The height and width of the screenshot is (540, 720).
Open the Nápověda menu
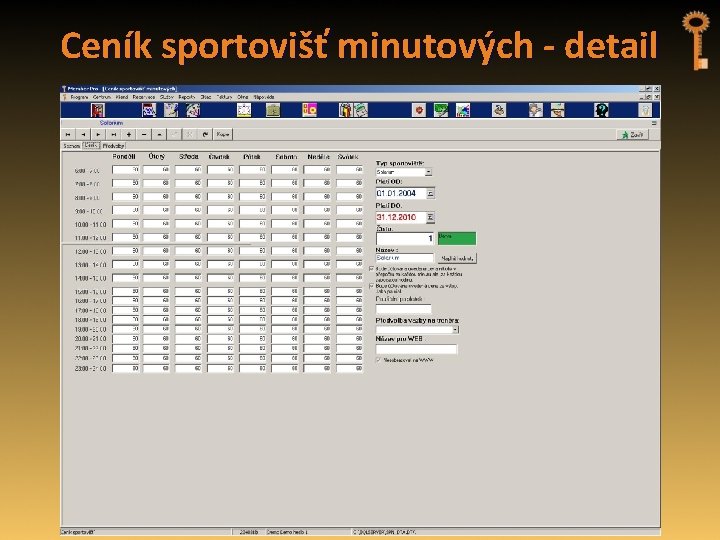click(264, 97)
